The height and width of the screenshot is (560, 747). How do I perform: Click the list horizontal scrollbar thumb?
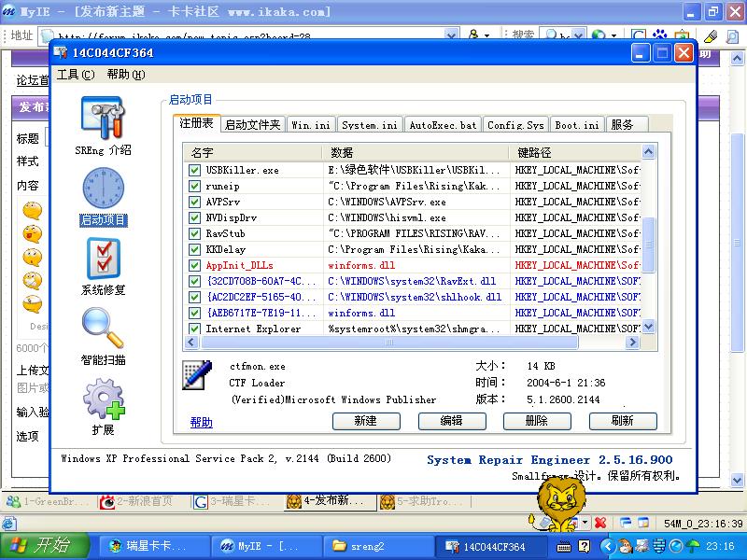(389, 342)
